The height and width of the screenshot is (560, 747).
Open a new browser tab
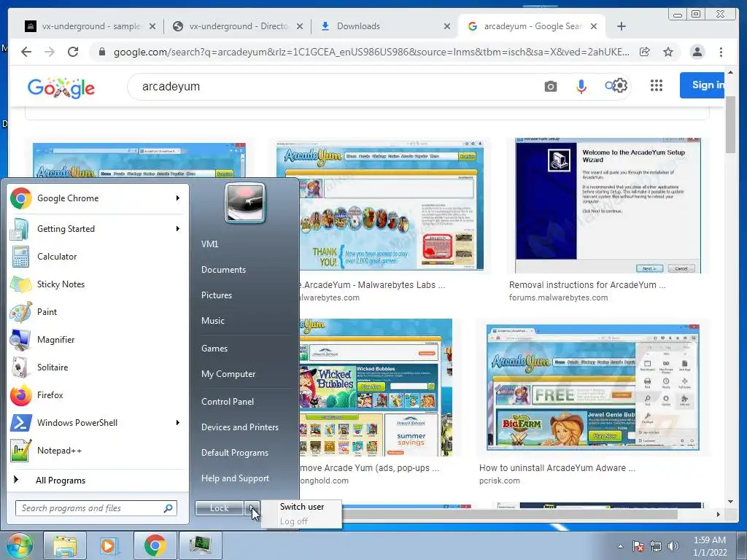point(622,26)
